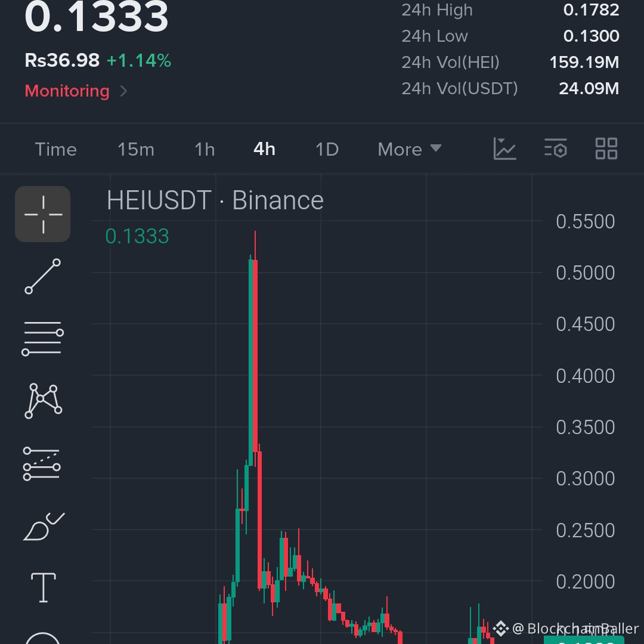
Task: Select the crosshair cursor tool
Action: click(x=43, y=214)
